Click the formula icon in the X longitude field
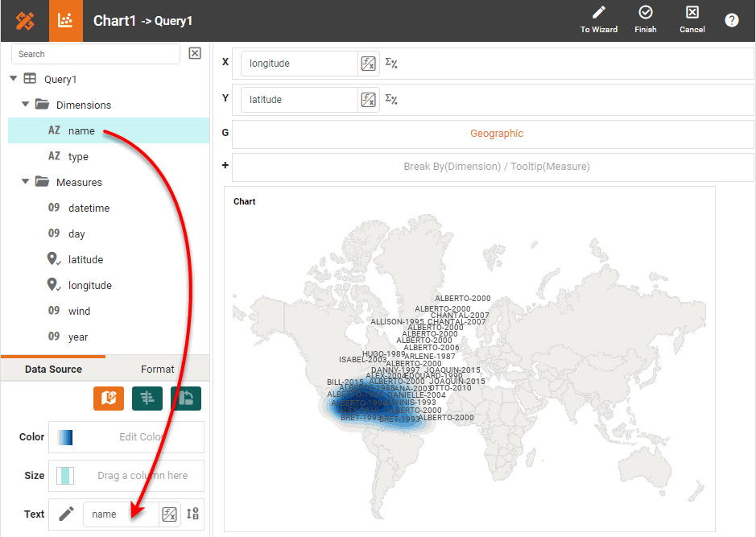Image resolution: width=756 pixels, height=537 pixels. (368, 64)
